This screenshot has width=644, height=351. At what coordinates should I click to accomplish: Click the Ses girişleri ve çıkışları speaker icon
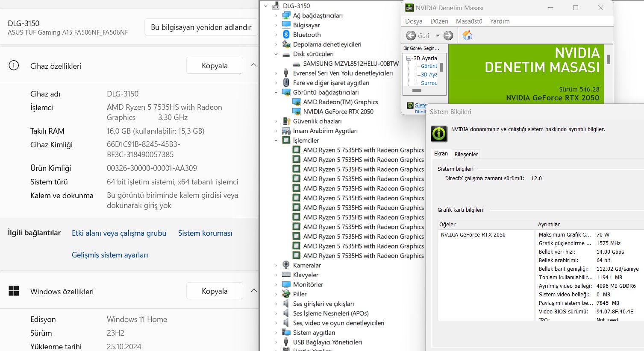pos(286,304)
